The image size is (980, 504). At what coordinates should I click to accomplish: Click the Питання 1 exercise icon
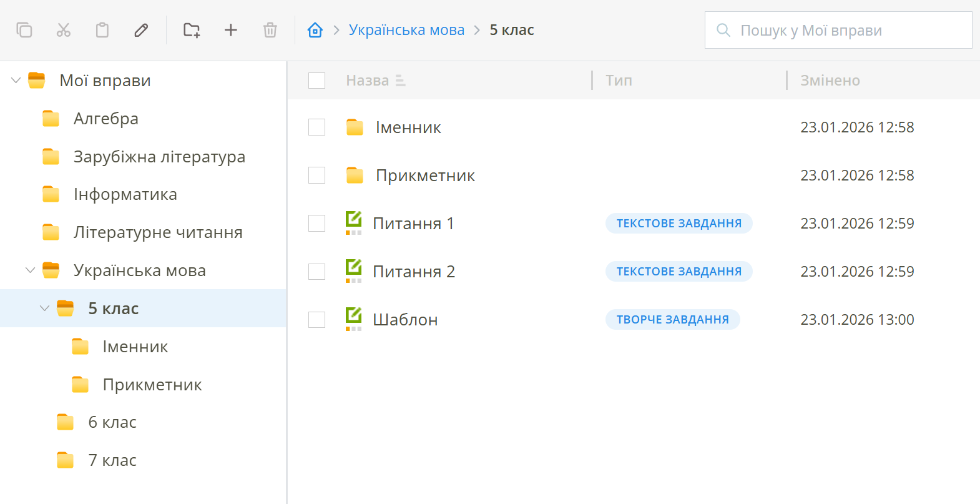tap(354, 223)
